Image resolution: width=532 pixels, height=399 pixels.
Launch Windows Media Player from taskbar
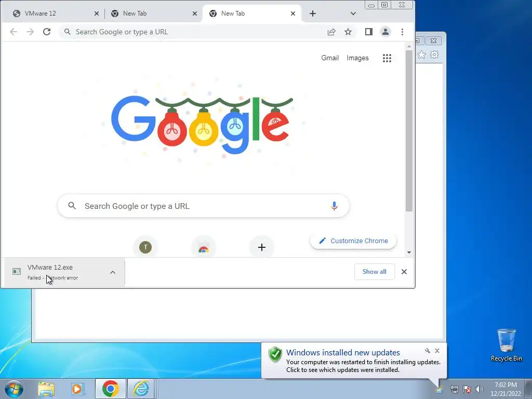click(77, 389)
